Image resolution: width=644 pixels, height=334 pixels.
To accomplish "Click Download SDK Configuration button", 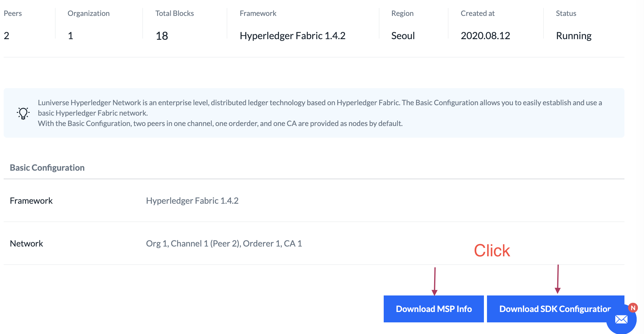I will (x=555, y=309).
